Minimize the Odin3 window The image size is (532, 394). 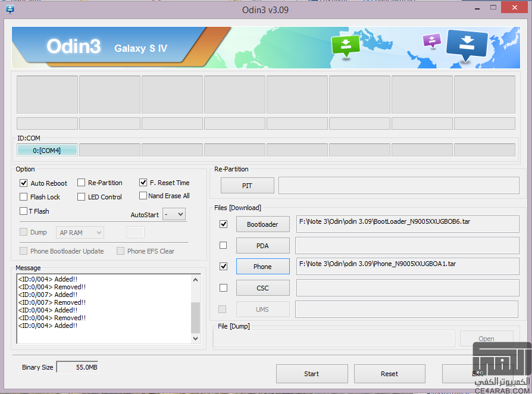pyautogui.click(x=477, y=8)
